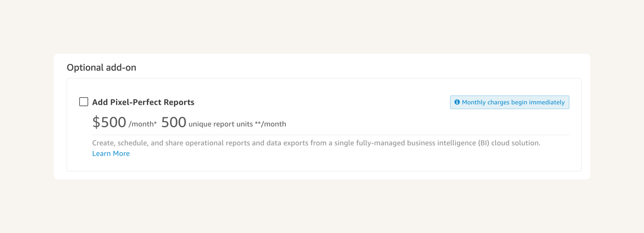Tick the checkbox beside Add Pixel-Perfect Reports
This screenshot has width=644, height=233.
coord(83,102)
